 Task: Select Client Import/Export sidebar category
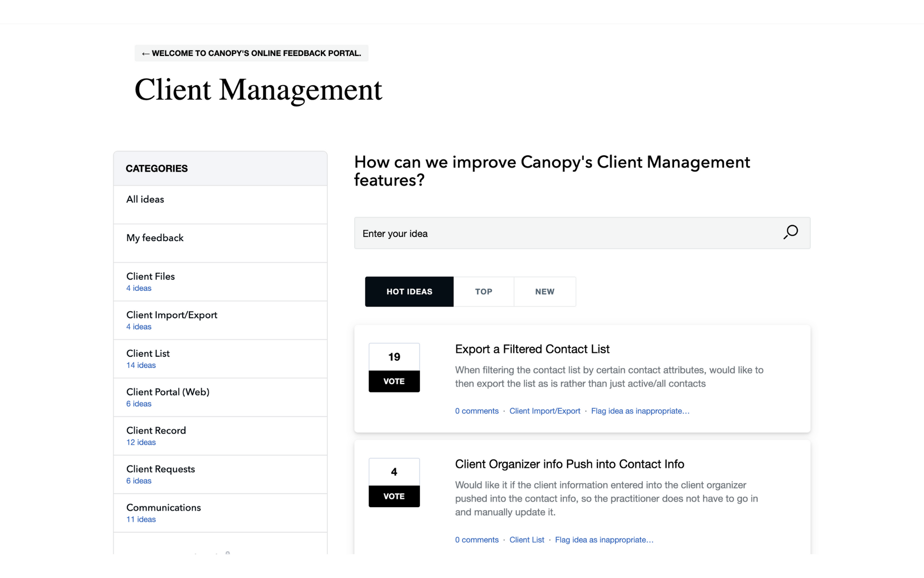pyautogui.click(x=171, y=315)
